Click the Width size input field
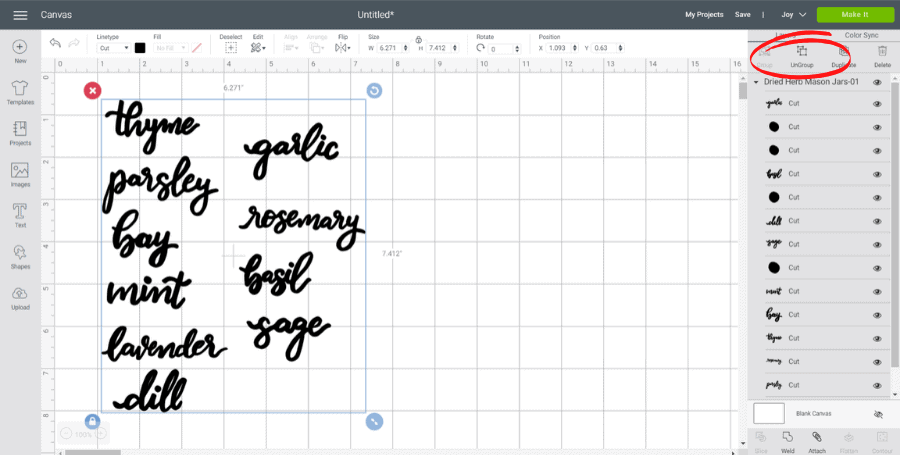The image size is (900, 455). tap(391, 49)
